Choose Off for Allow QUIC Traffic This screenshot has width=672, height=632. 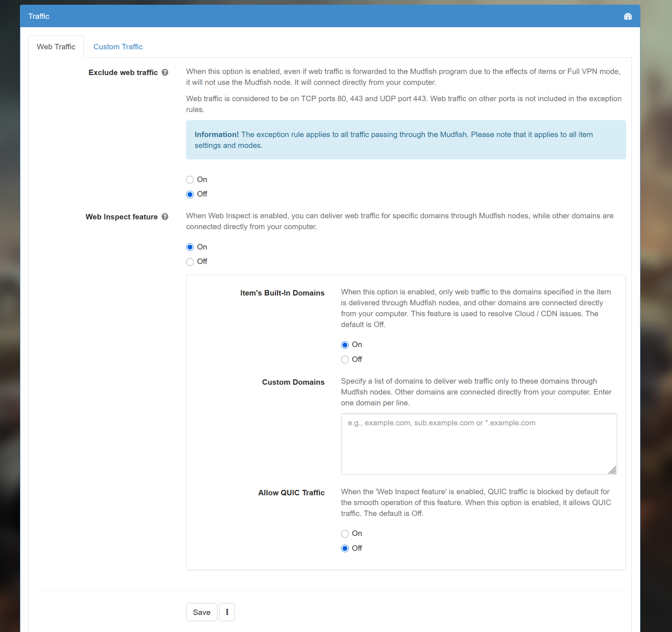click(x=345, y=548)
